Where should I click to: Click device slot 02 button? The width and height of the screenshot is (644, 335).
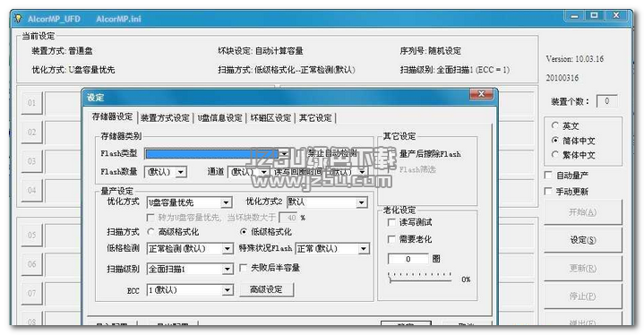click(x=31, y=133)
